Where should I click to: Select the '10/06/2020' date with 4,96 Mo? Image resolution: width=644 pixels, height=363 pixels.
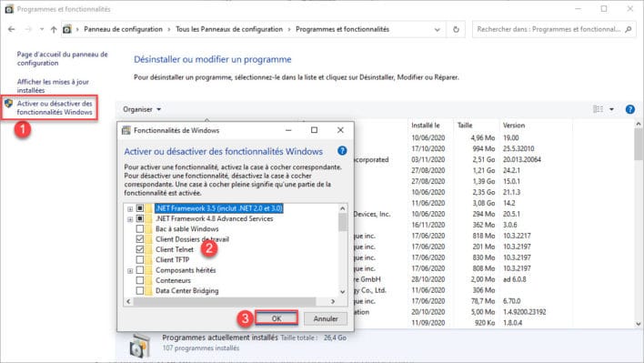click(428, 138)
